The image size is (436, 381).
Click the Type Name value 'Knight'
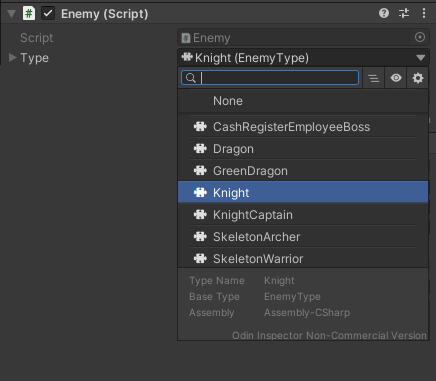279,281
